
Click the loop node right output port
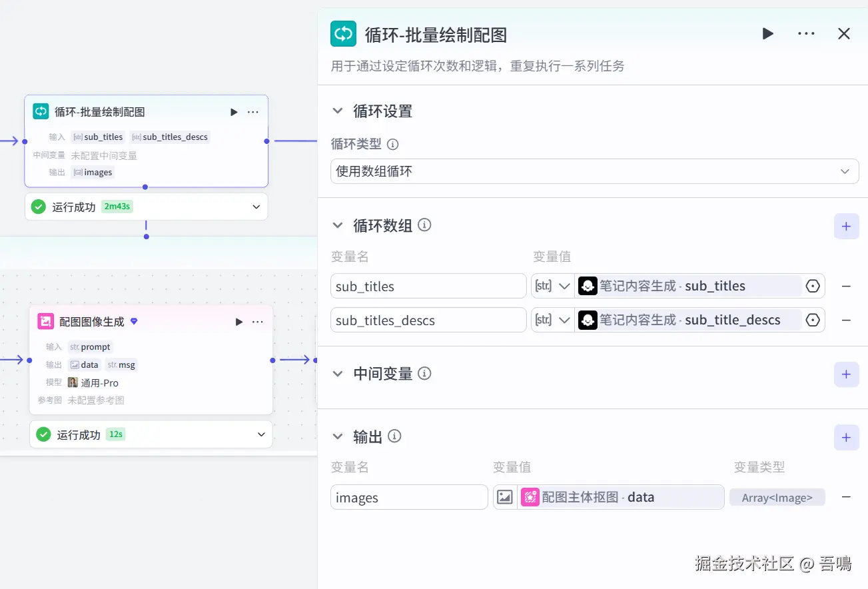pyautogui.click(x=266, y=141)
